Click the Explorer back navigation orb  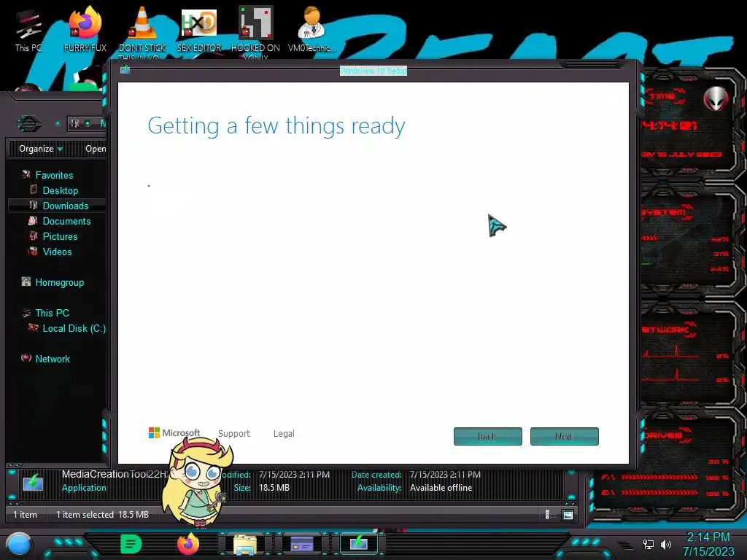28,124
